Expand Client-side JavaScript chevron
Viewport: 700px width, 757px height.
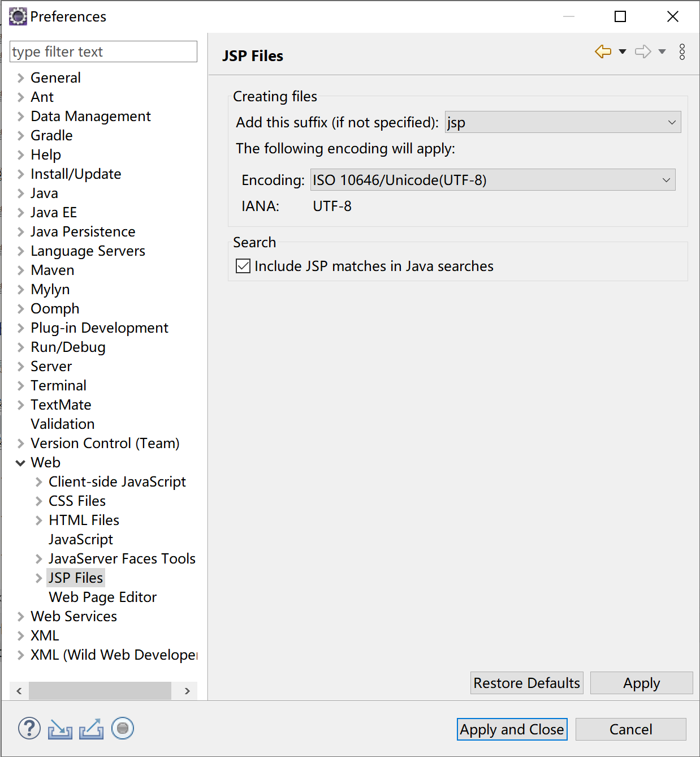39,481
